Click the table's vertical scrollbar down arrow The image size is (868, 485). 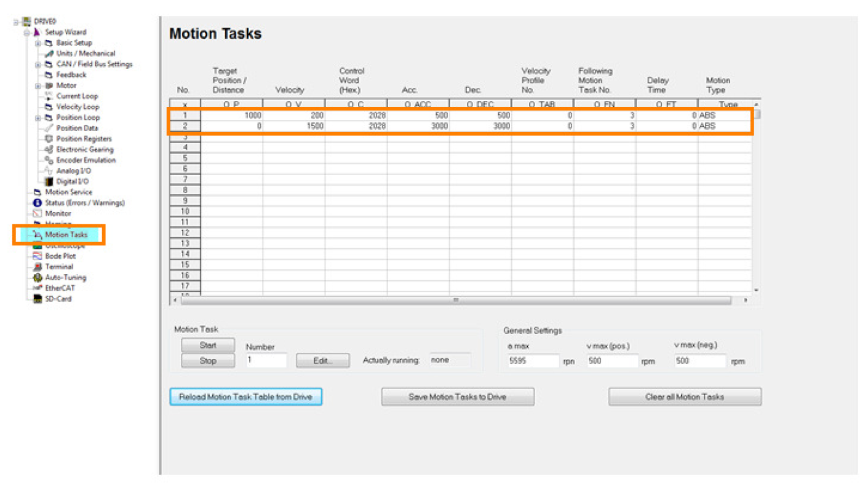pyautogui.click(x=757, y=290)
